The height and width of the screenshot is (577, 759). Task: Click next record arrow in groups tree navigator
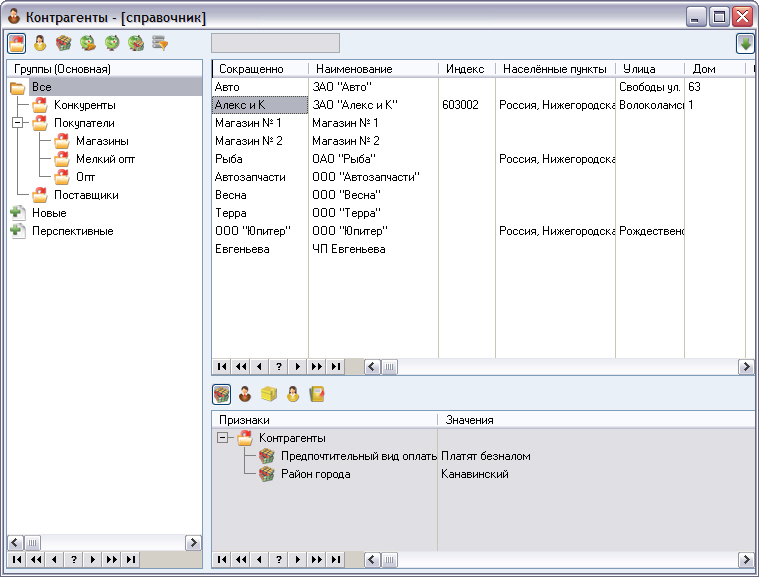pyautogui.click(x=92, y=560)
